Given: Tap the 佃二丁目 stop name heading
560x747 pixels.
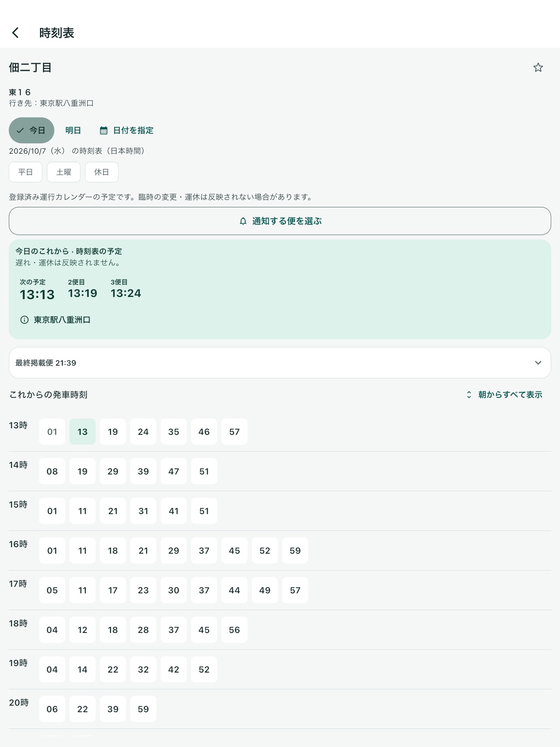Looking at the screenshot, I should tap(30, 67).
